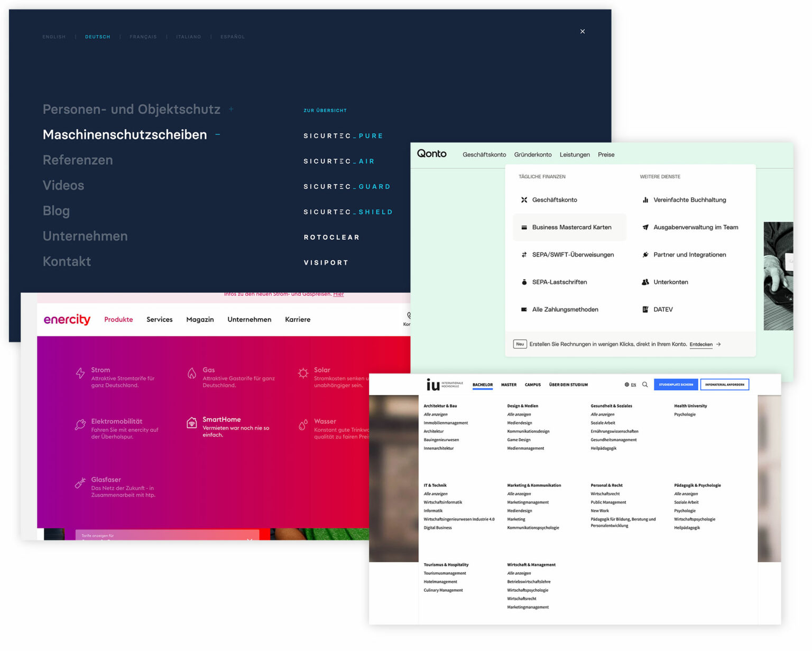The height and width of the screenshot is (651, 812).
Task: Click the Geschäftskonto icon in Qonto menu
Action: 524,200
